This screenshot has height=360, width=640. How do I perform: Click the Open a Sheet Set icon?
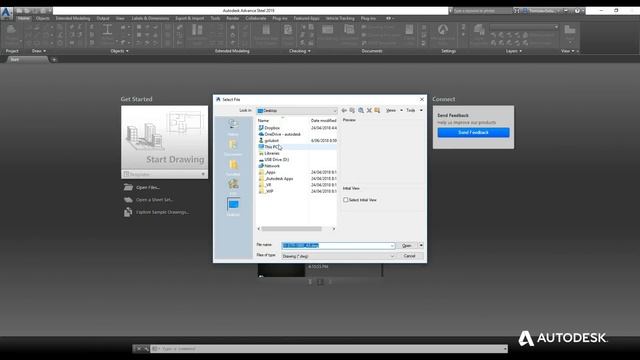[x=128, y=200]
